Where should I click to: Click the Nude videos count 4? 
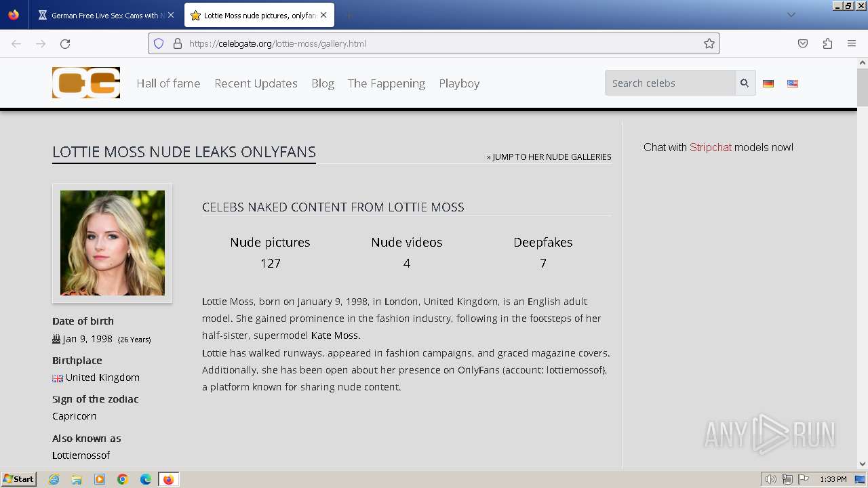tap(407, 263)
